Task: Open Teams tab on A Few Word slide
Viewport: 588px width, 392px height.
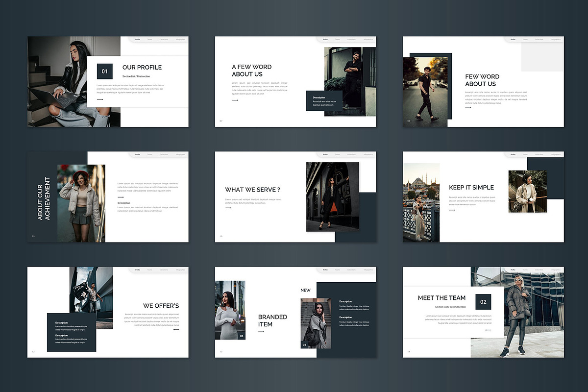Action: (338, 39)
